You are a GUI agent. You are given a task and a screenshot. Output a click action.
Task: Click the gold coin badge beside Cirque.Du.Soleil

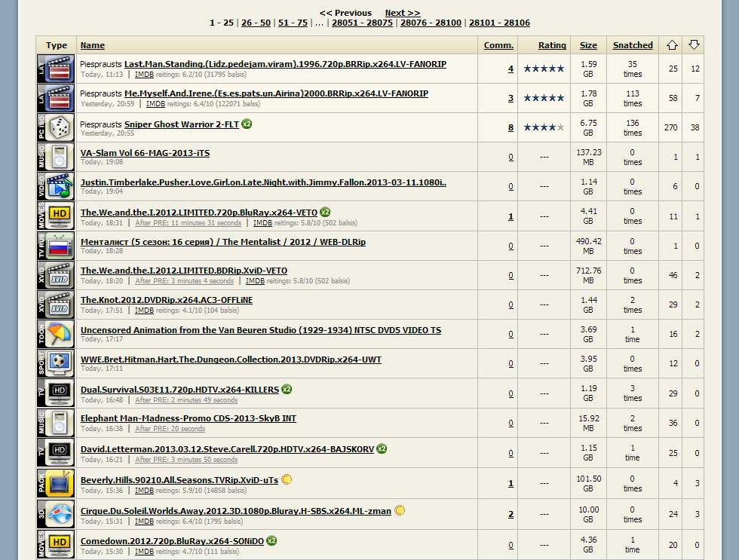pos(400,510)
